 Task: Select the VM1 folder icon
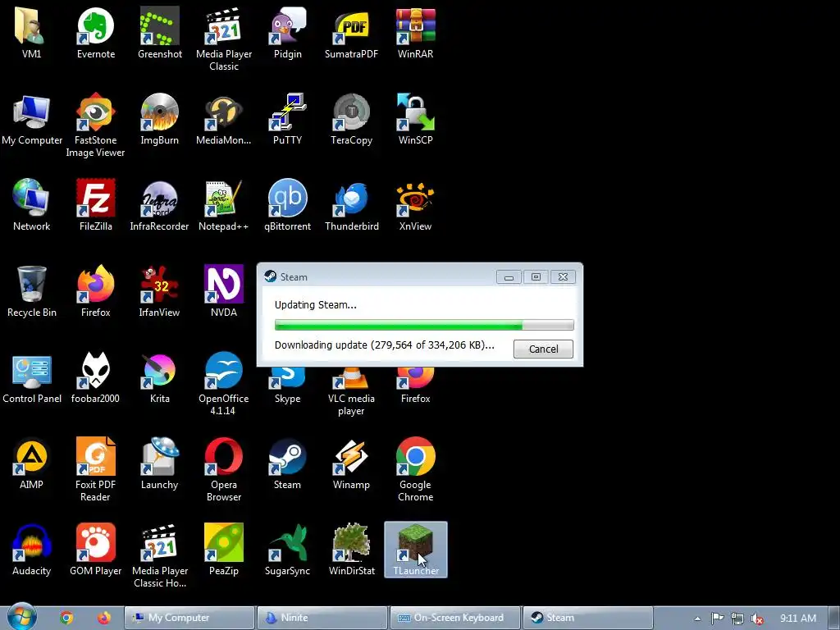point(32,33)
